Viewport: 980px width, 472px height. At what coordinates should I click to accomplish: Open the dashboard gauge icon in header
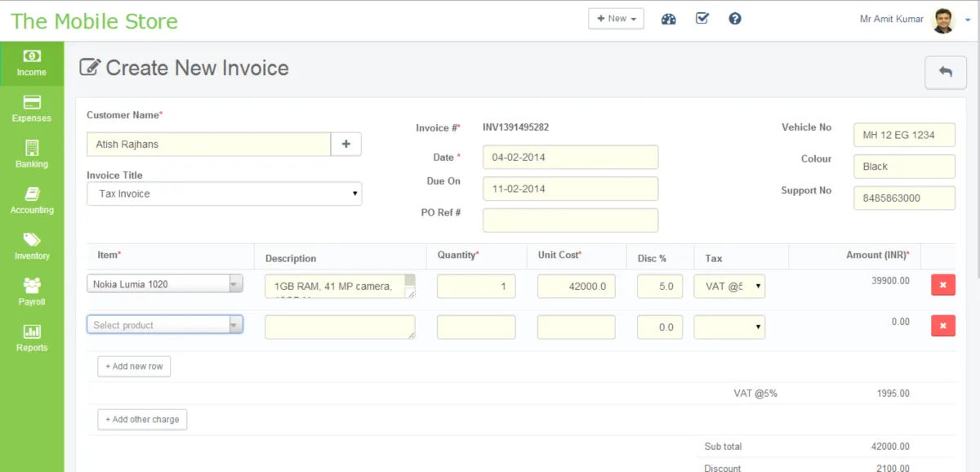tap(669, 19)
